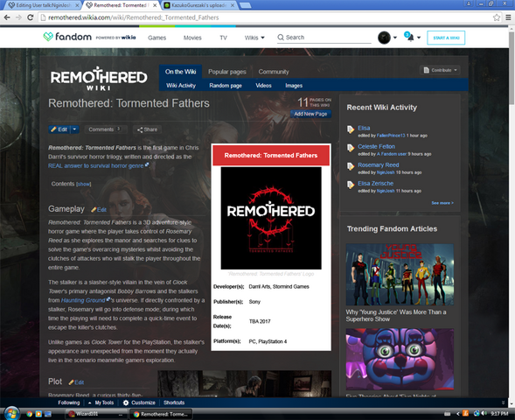Open the notifications bell icon
The width and height of the screenshot is (515, 420).
click(x=411, y=38)
